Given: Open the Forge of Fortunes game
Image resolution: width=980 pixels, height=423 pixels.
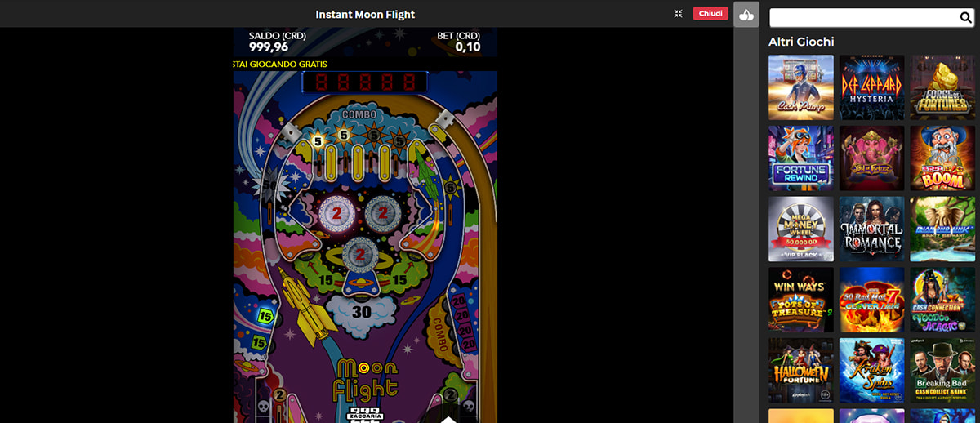Looking at the screenshot, I should click(x=942, y=87).
